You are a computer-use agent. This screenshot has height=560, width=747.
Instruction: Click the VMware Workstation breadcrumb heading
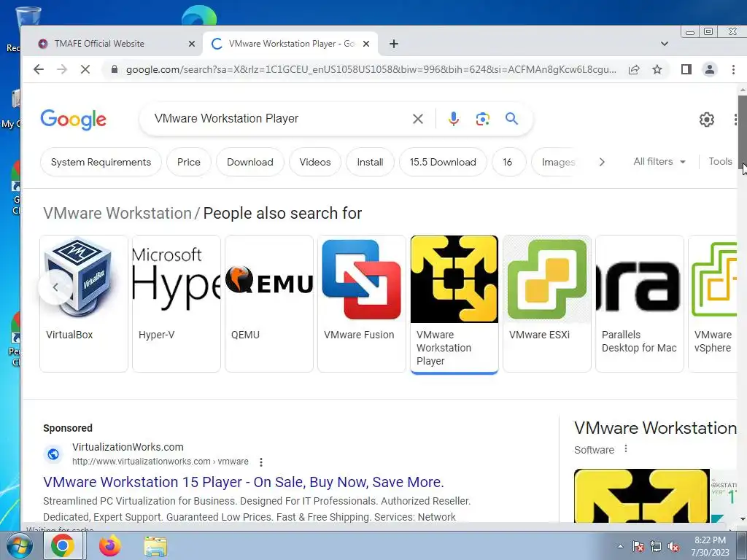117,214
